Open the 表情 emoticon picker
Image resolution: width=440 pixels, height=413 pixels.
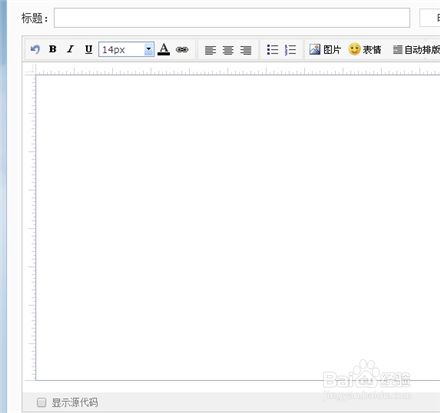[365, 50]
